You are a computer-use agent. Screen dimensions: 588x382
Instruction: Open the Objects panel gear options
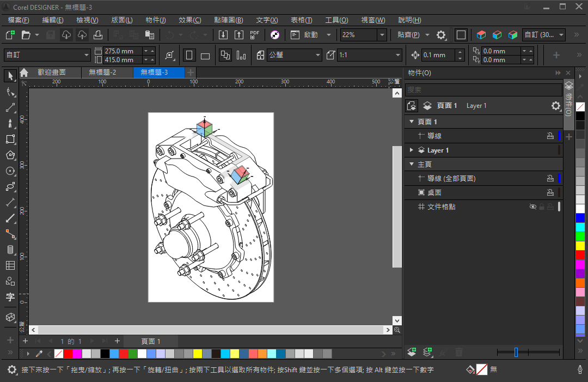click(x=555, y=106)
